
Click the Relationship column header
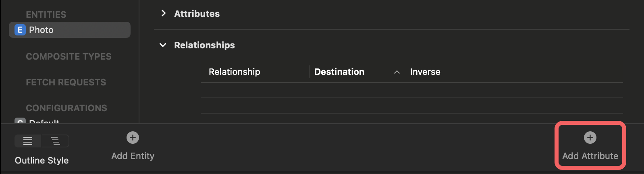click(234, 72)
